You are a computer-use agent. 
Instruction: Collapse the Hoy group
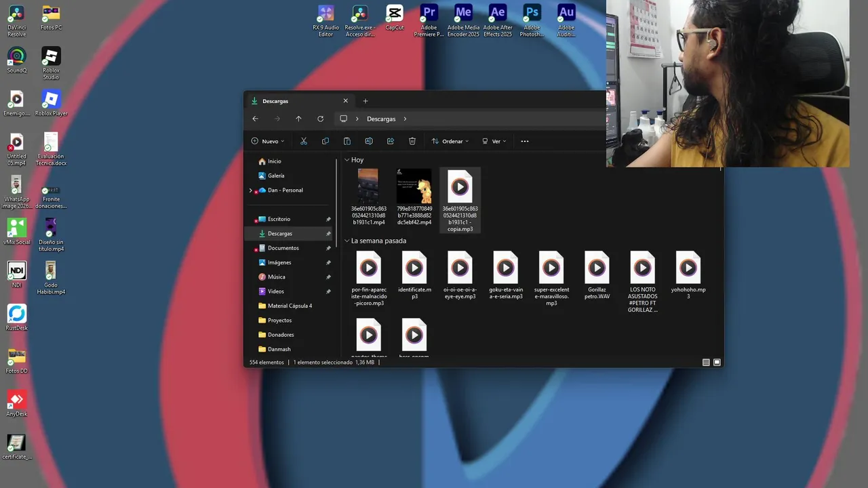pos(347,160)
